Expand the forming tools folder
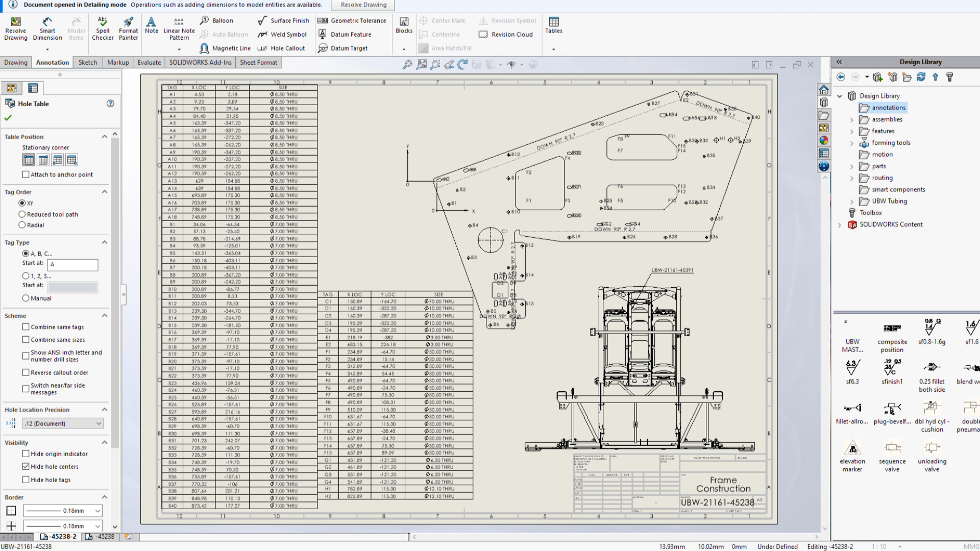 pyautogui.click(x=851, y=143)
